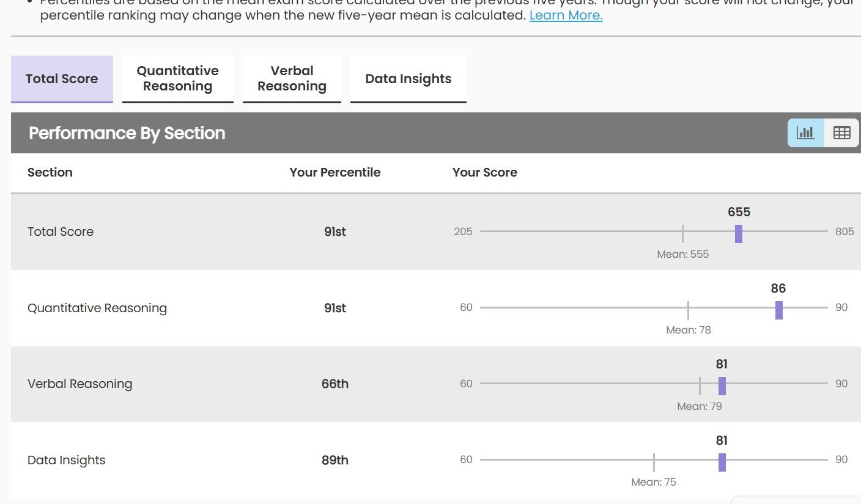The width and height of the screenshot is (861, 504).
Task: Switch to the Verbal Reasoning tab
Action: pyautogui.click(x=292, y=79)
